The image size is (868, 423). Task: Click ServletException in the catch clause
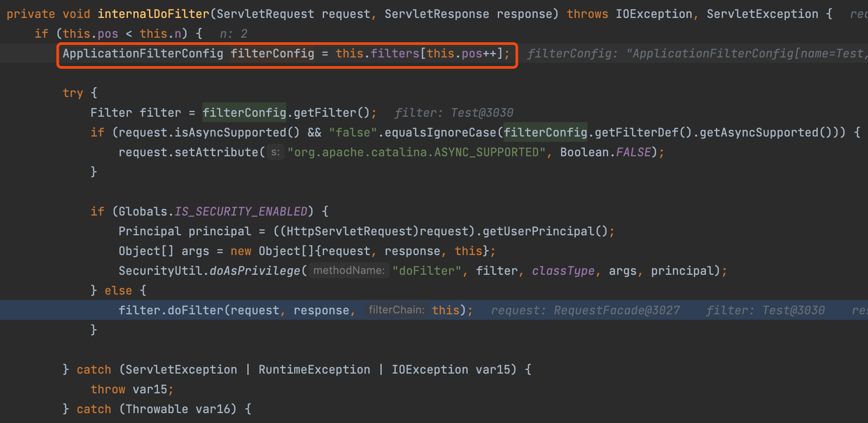(181, 370)
